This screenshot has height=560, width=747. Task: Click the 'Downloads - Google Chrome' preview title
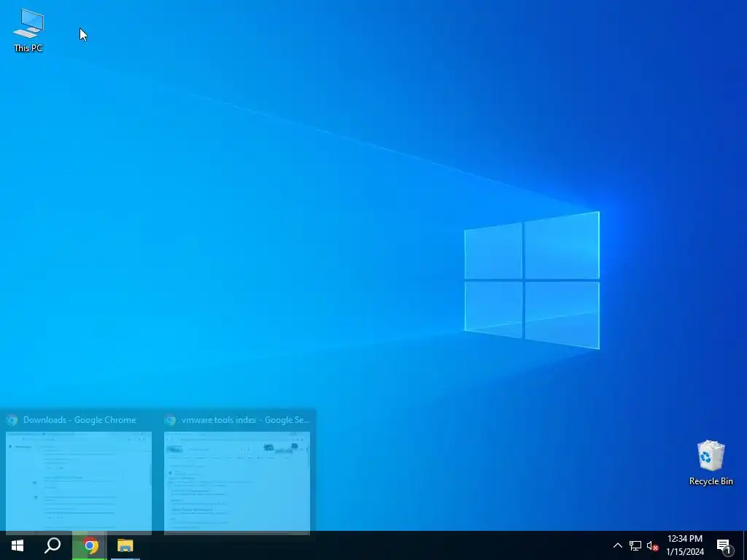80,420
